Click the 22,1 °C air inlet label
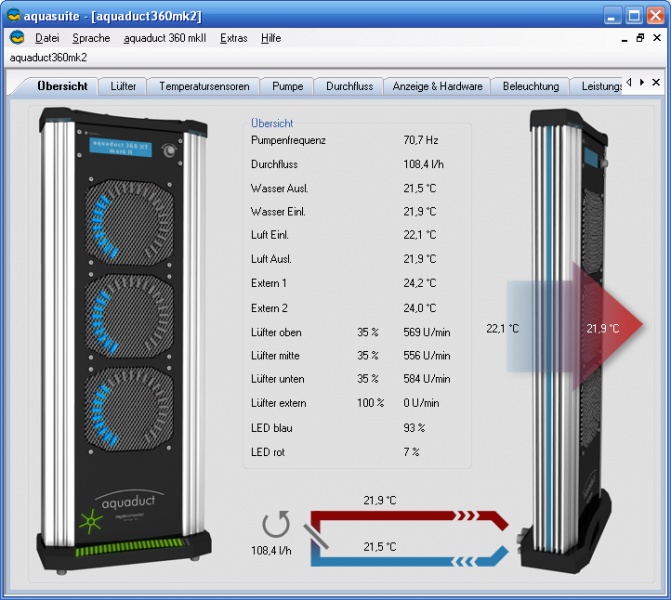The height and width of the screenshot is (600, 671). point(502,328)
